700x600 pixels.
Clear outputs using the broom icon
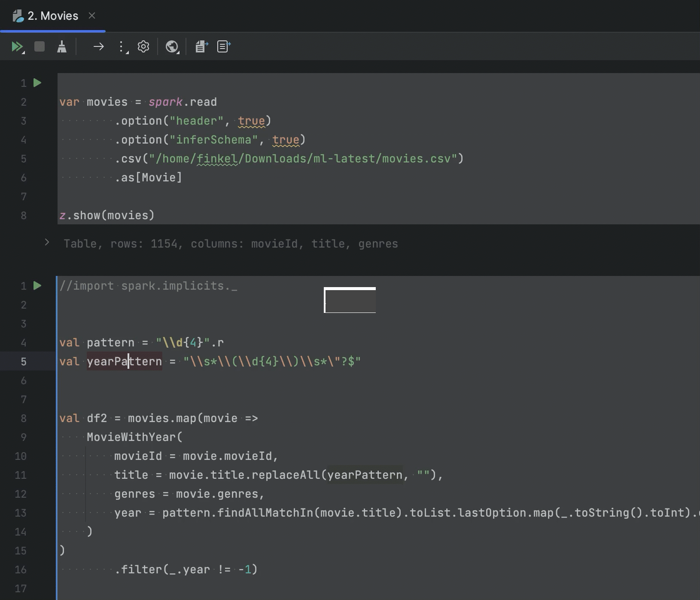tap(62, 46)
